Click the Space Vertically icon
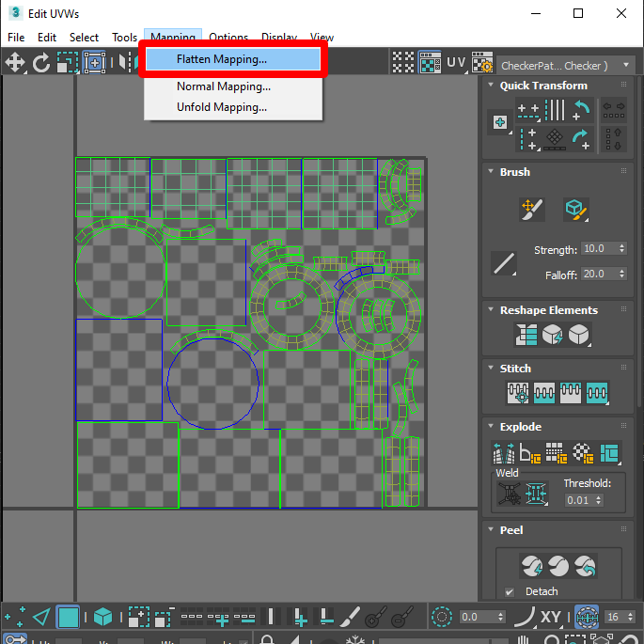 (x=614, y=140)
